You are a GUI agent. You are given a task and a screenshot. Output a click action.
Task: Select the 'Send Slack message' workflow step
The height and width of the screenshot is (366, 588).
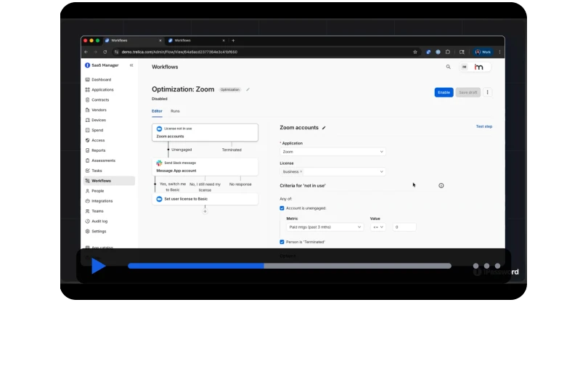coord(205,167)
